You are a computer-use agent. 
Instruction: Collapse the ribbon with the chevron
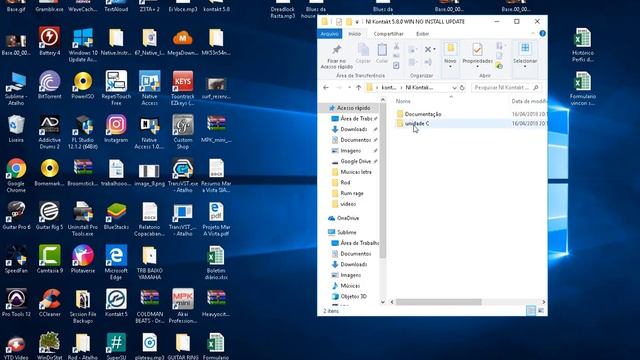tap(533, 33)
